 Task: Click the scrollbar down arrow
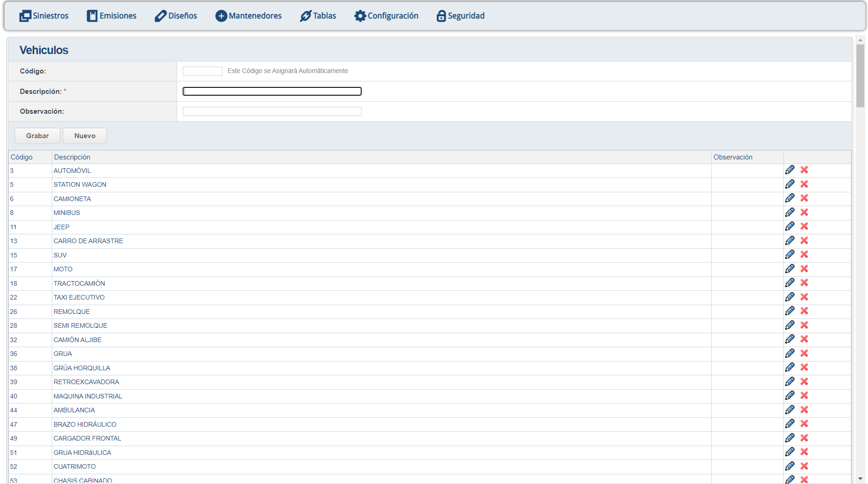pos(860,479)
